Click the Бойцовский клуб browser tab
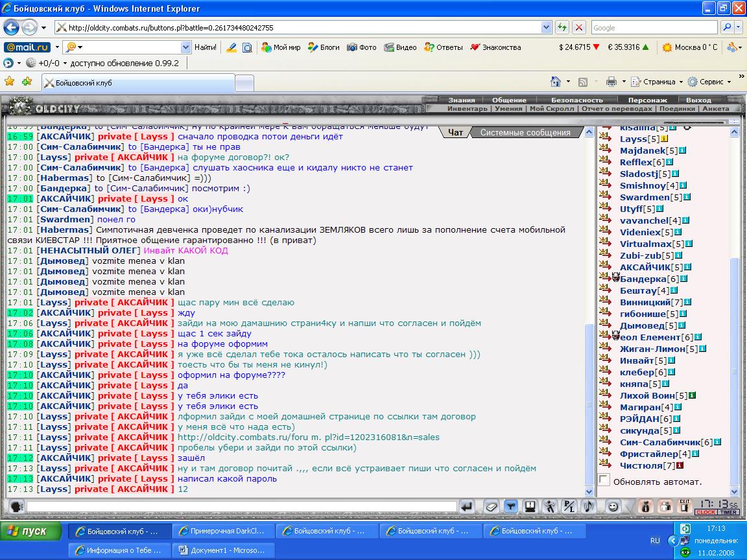The image size is (747, 560). point(138,83)
